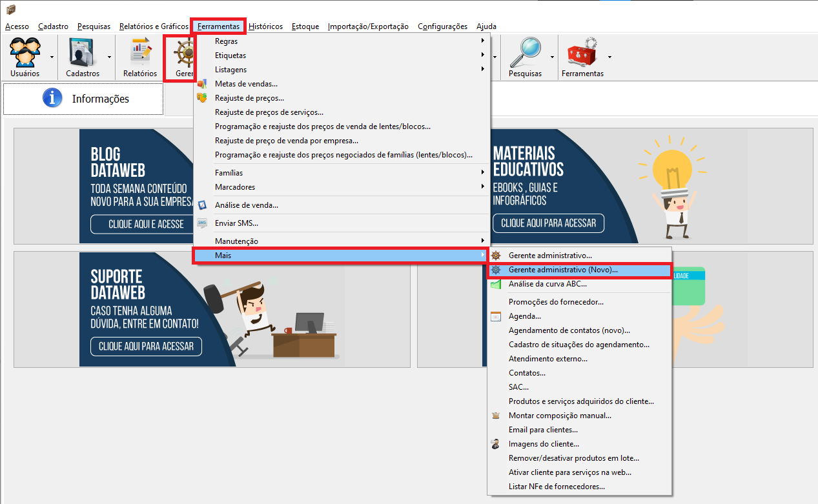This screenshot has height=504, width=818.
Task: Expand the Usuários dropdown arrow
Action: click(x=52, y=57)
